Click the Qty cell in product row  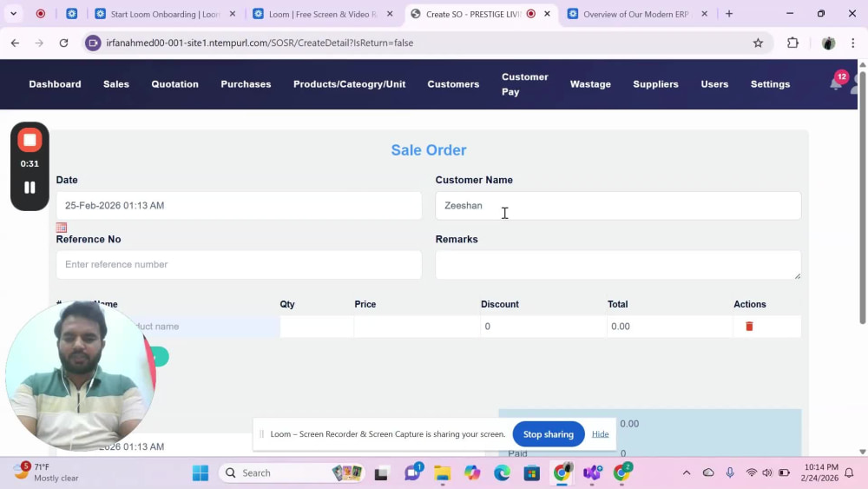click(x=317, y=327)
